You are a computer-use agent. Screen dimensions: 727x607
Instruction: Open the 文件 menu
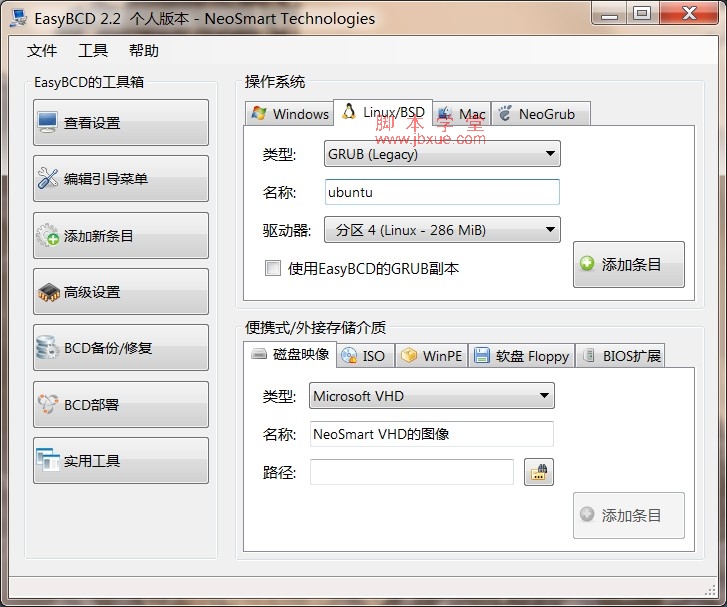[42, 50]
